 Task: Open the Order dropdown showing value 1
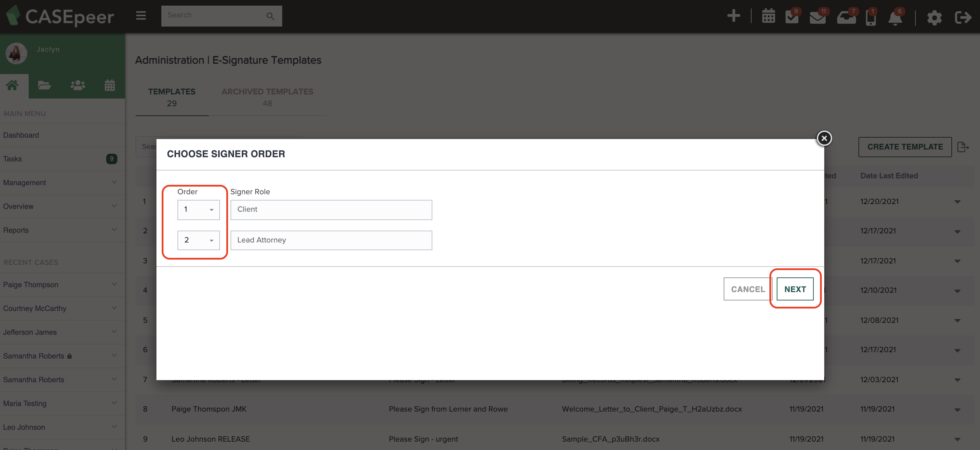click(x=198, y=209)
